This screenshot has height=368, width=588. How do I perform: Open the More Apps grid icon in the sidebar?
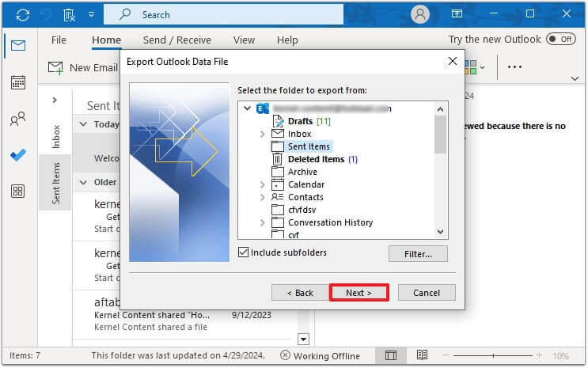coord(18,191)
